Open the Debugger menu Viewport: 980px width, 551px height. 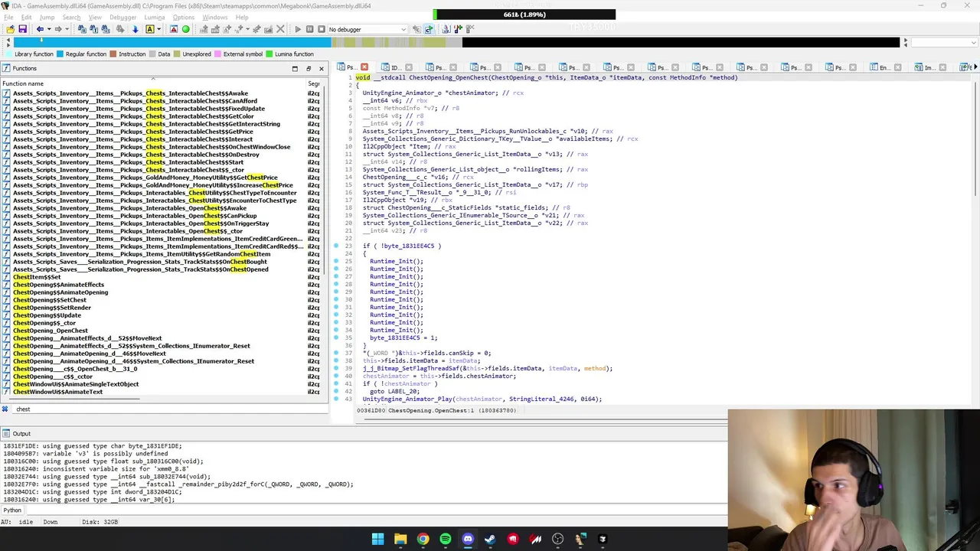coord(122,17)
